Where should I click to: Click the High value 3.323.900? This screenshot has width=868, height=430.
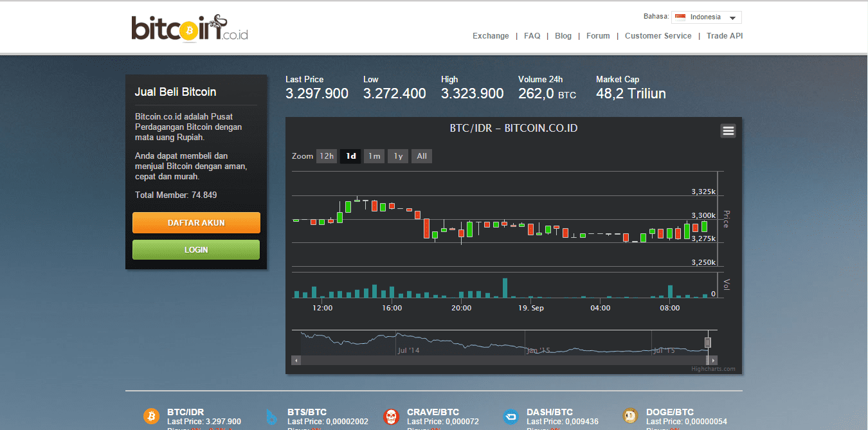click(473, 94)
